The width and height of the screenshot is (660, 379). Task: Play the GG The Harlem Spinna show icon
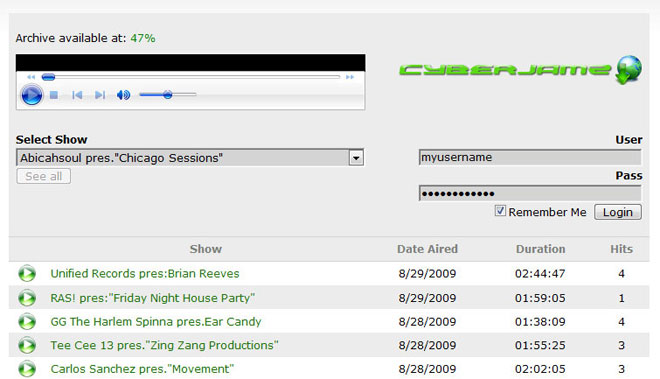click(x=27, y=322)
